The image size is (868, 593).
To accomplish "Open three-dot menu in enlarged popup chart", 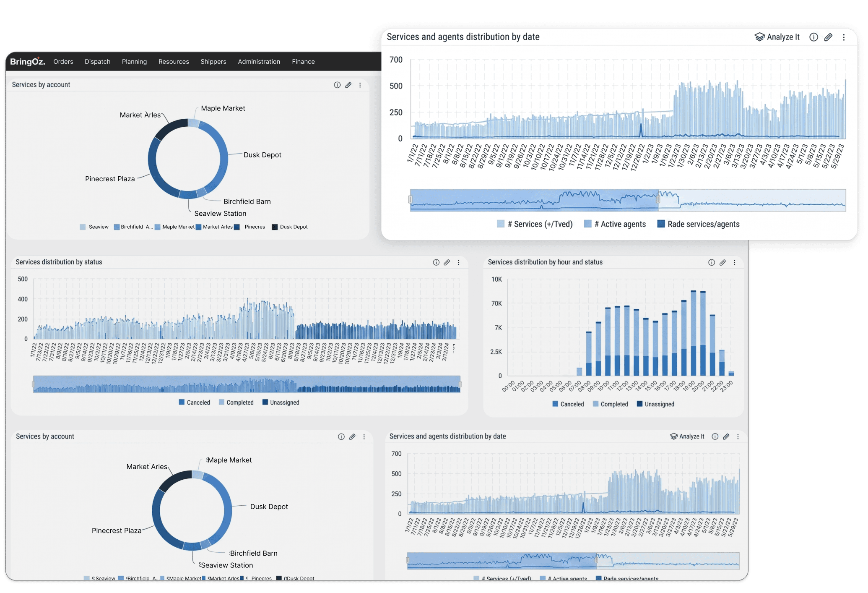I will 844,37.
